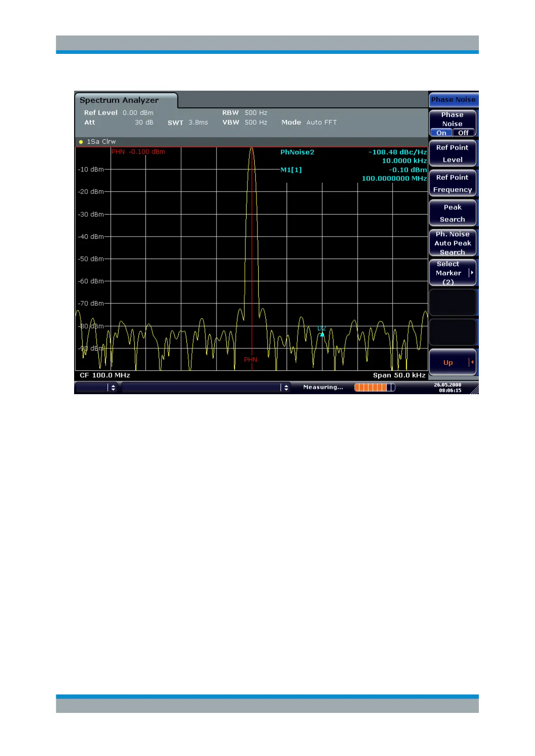Click the M1[1] marker readout

pos(291,170)
